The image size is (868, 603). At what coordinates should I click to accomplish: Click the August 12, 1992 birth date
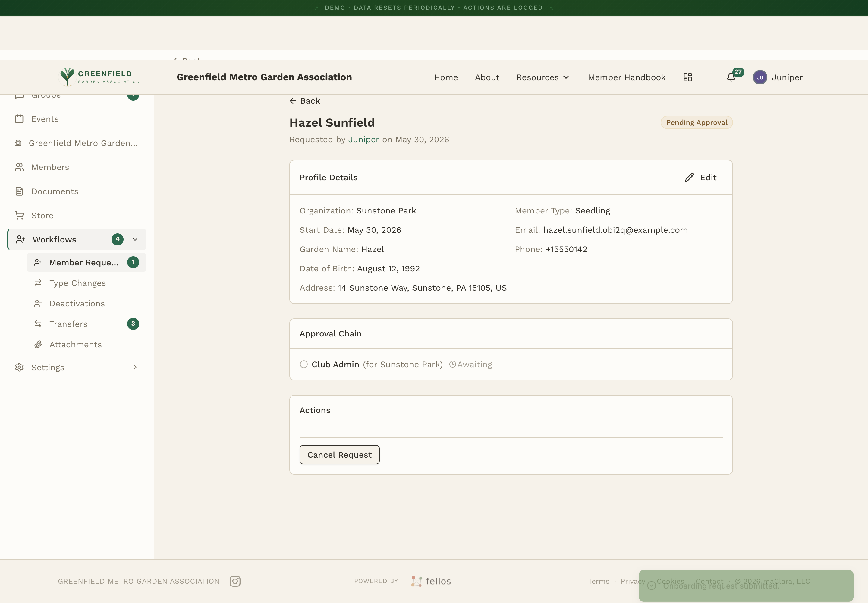click(388, 269)
